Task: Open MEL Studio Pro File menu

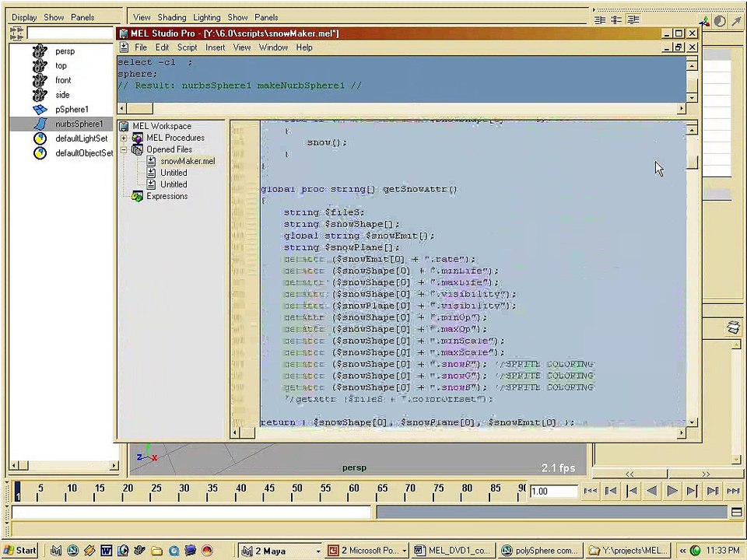Action: [x=141, y=47]
